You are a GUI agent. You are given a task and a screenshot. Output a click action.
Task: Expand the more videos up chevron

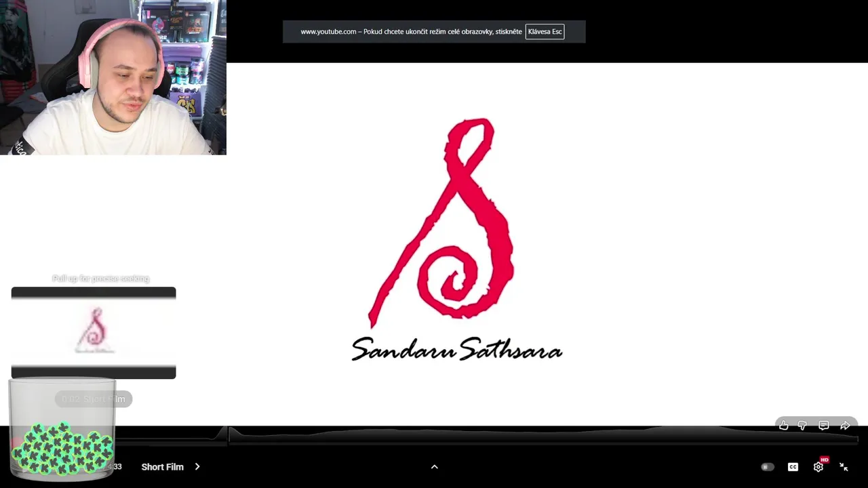(435, 467)
